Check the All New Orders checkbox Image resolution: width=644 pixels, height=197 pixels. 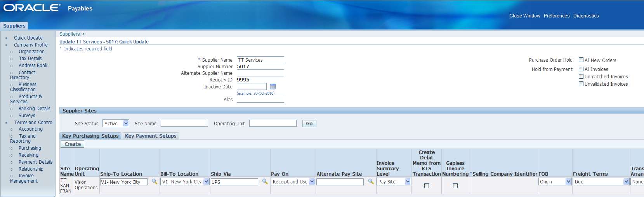click(x=581, y=60)
